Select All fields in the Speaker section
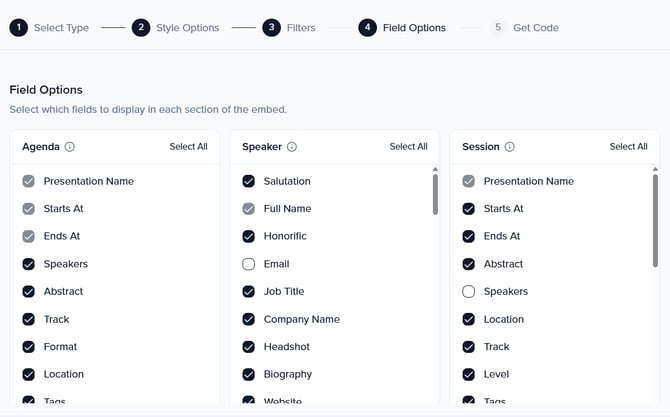670x417 pixels. coord(408,147)
